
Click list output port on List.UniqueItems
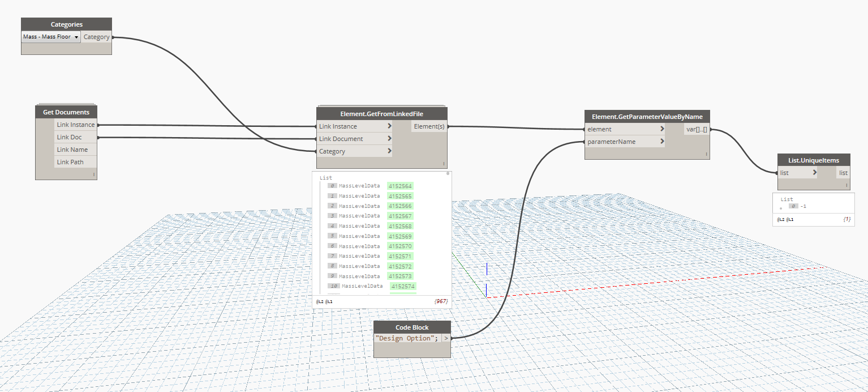(843, 173)
